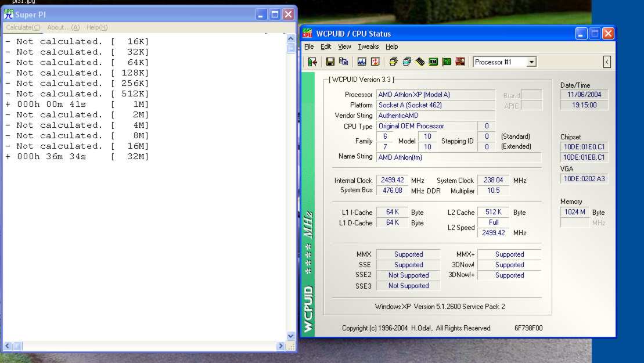Click the L2 Cache value 512 K
The height and width of the screenshot is (363, 644).
(x=493, y=212)
